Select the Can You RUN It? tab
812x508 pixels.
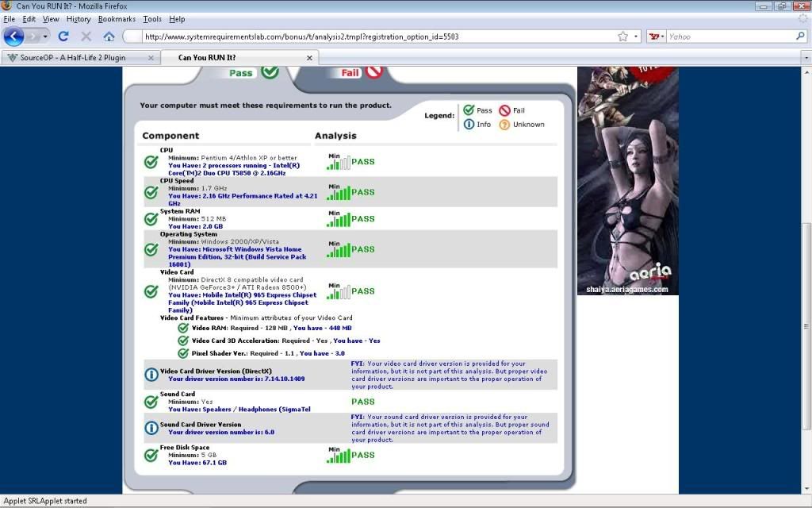click(239, 57)
